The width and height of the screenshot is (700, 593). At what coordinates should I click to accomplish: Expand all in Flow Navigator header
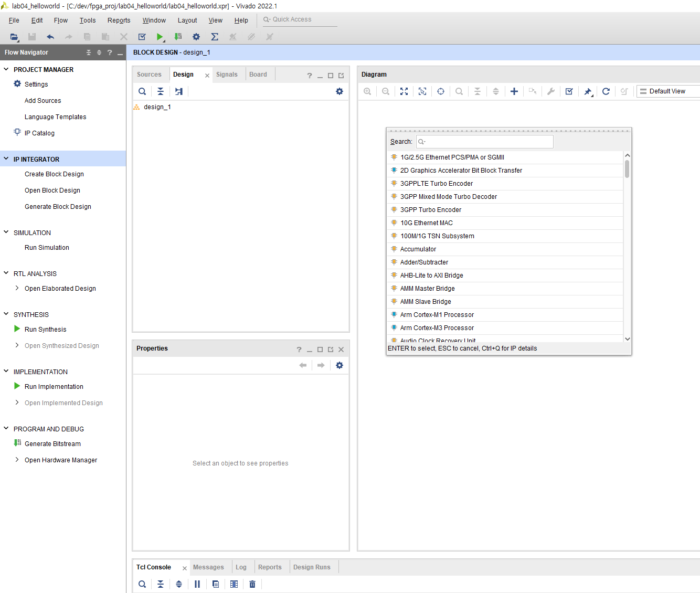tap(99, 52)
